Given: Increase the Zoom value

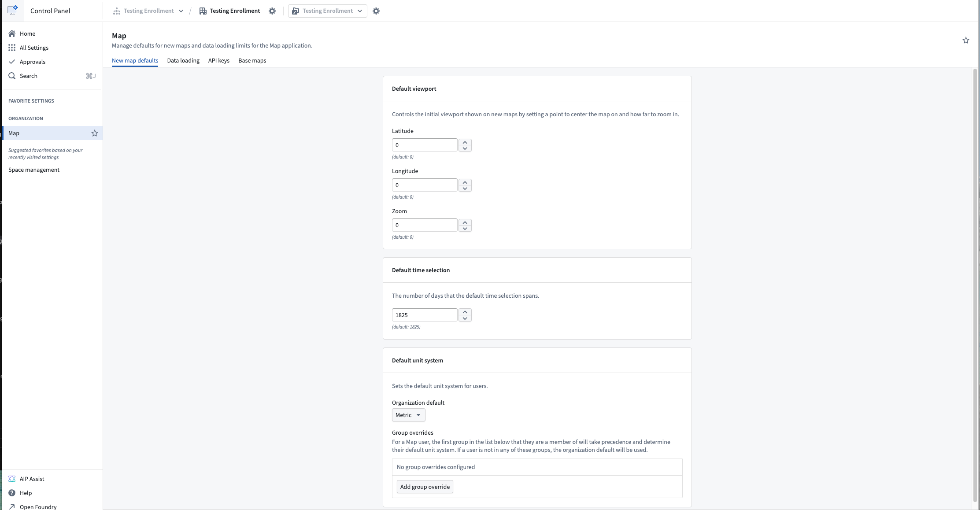Looking at the screenshot, I should 465,222.
